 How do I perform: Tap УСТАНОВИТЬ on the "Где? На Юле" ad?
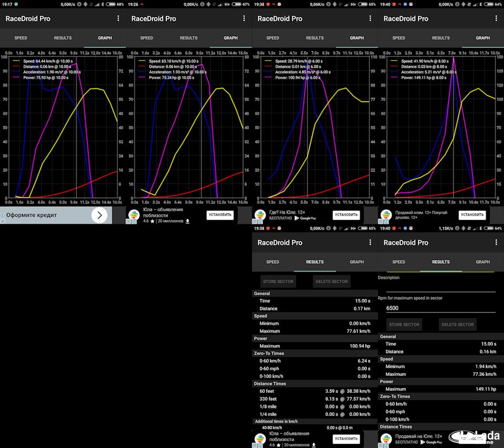[346, 214]
